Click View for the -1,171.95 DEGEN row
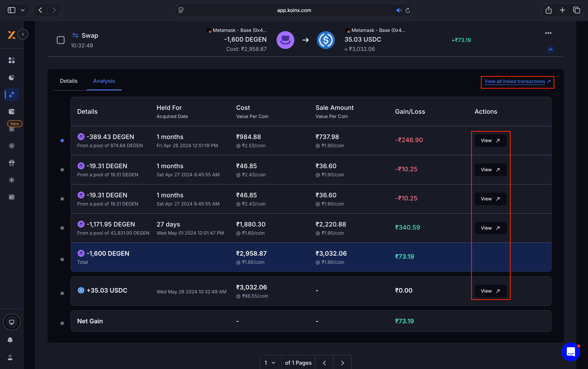Screen dimensions: 588x369 coord(490,228)
